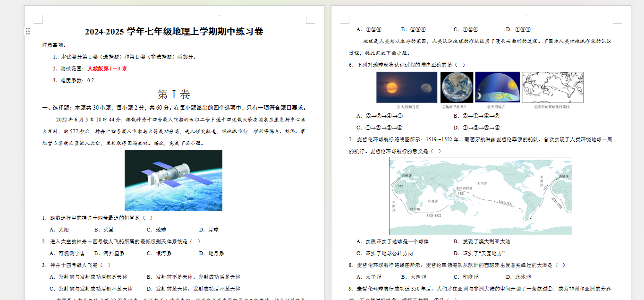
Task: Select the round-sky square-earth illustration
Action: 497,87
